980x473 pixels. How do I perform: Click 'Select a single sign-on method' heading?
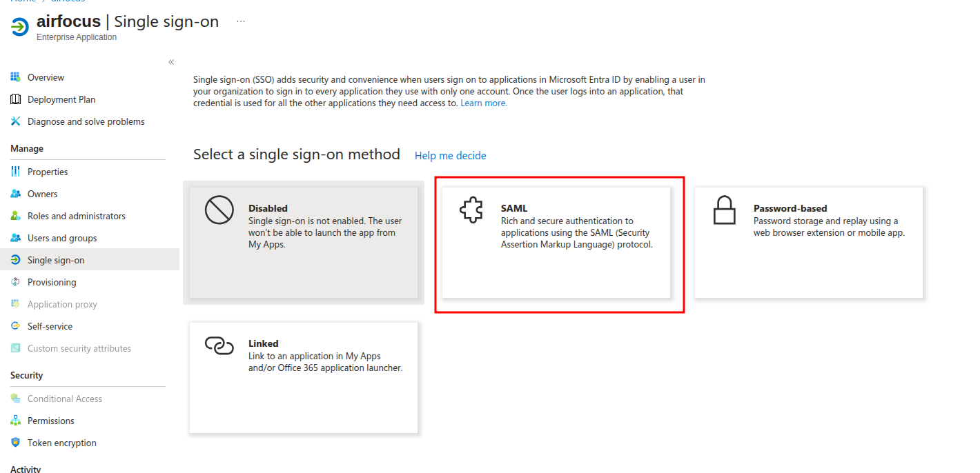click(297, 154)
